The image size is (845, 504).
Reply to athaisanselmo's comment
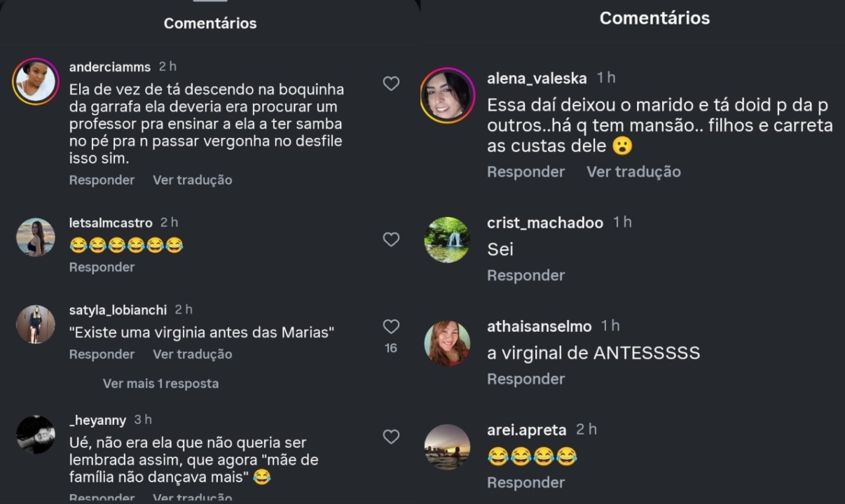point(525,379)
